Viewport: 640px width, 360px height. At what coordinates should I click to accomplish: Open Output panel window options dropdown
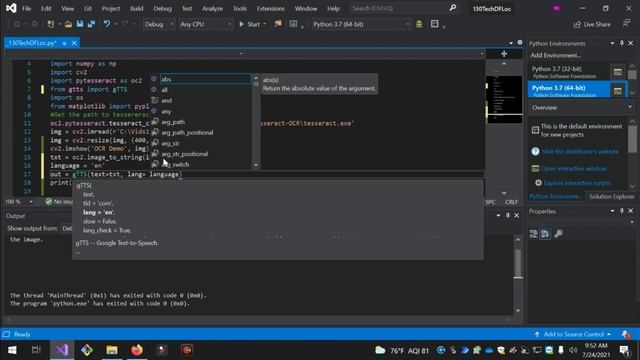pos(498,216)
